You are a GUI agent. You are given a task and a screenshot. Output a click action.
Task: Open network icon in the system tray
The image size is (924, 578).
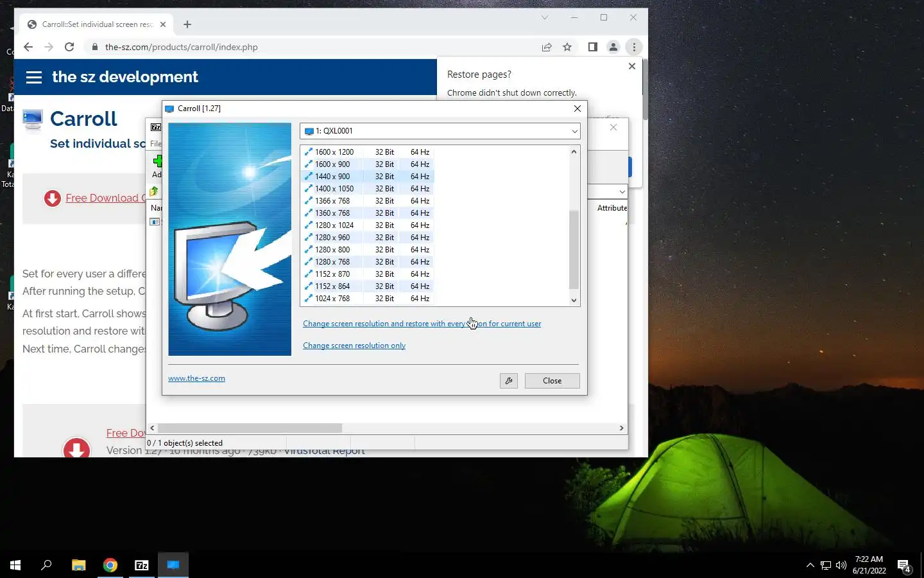tap(826, 565)
